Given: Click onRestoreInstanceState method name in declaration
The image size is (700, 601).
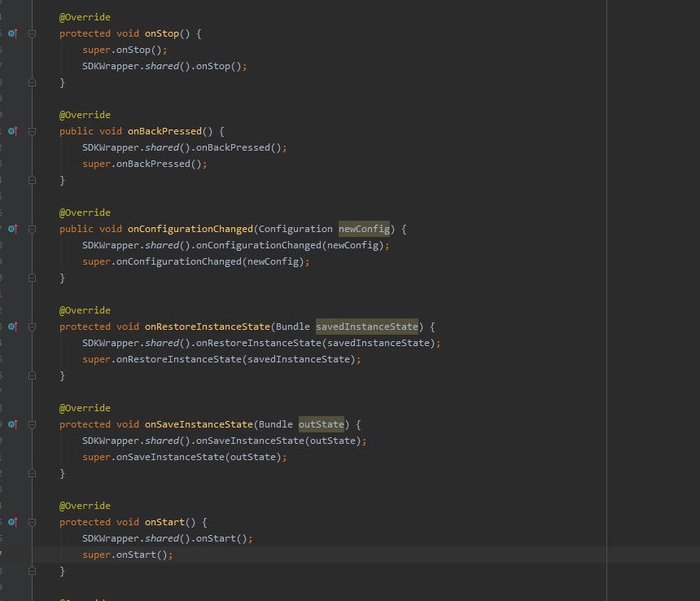Looking at the screenshot, I should [208, 327].
